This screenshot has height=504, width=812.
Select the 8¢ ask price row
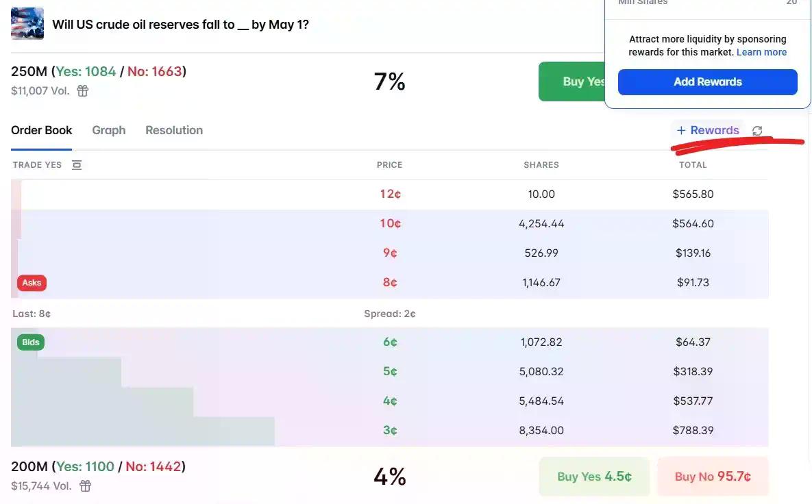click(x=390, y=282)
